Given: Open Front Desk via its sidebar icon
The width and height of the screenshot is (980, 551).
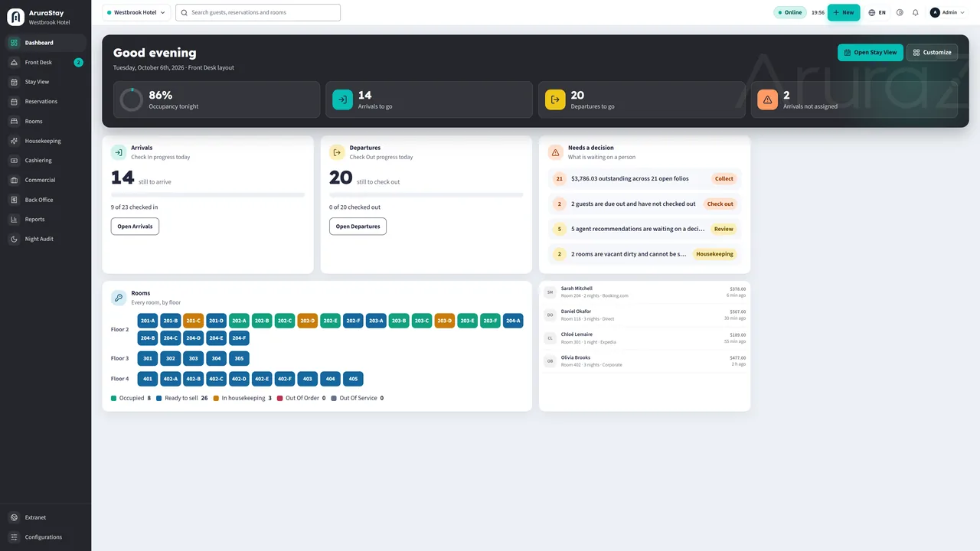Looking at the screenshot, I should [x=14, y=62].
